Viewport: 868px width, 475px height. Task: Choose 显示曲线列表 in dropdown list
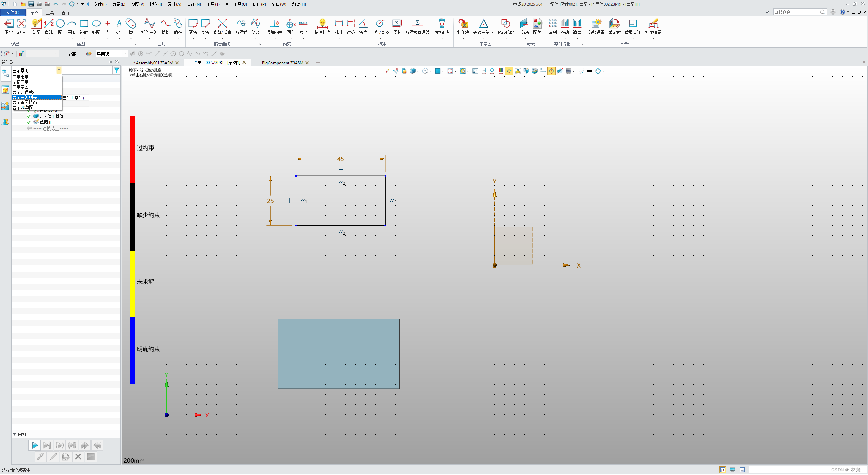(x=25, y=97)
